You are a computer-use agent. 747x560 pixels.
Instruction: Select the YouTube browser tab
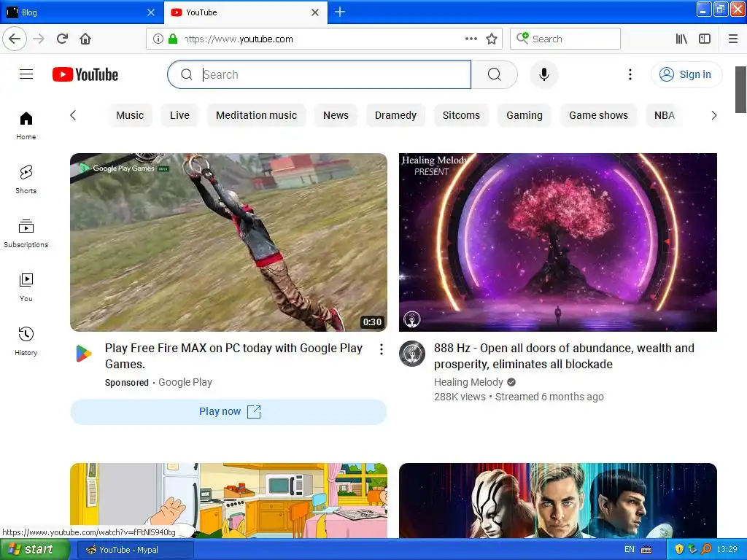246,12
